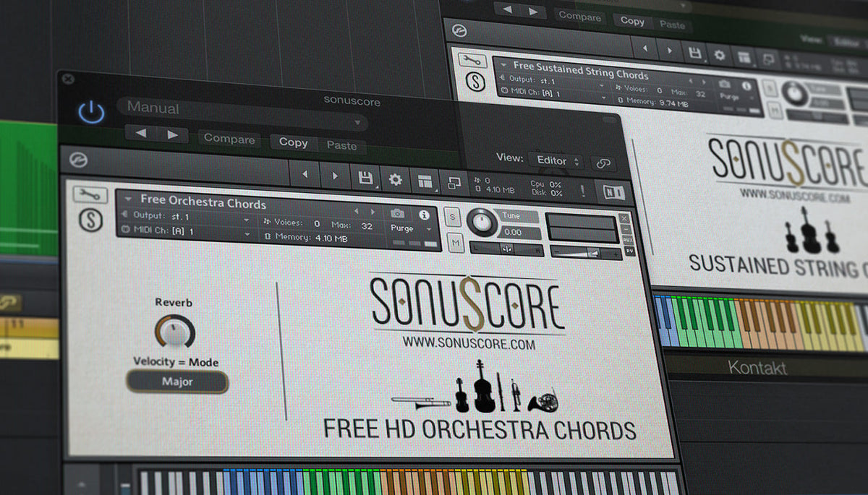The width and height of the screenshot is (868, 495).
Task: Open edit mode with wrench icon, Free Orchestra Chords
Action: click(90, 195)
